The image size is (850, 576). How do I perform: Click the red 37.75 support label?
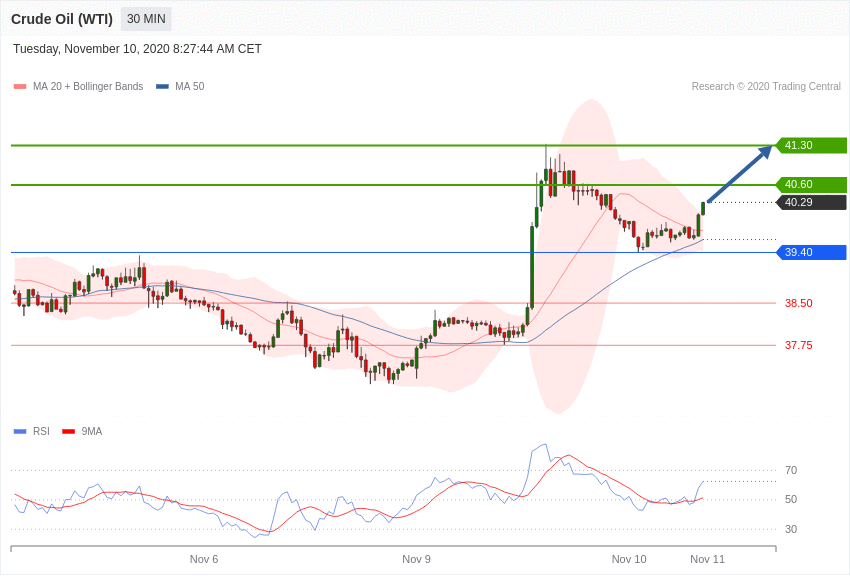point(799,345)
